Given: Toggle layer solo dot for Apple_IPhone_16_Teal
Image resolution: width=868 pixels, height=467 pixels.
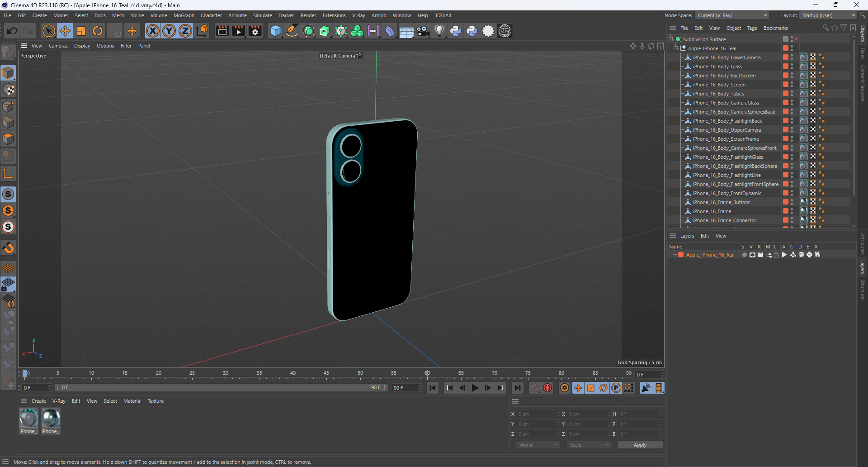Looking at the screenshot, I should 744,255.
